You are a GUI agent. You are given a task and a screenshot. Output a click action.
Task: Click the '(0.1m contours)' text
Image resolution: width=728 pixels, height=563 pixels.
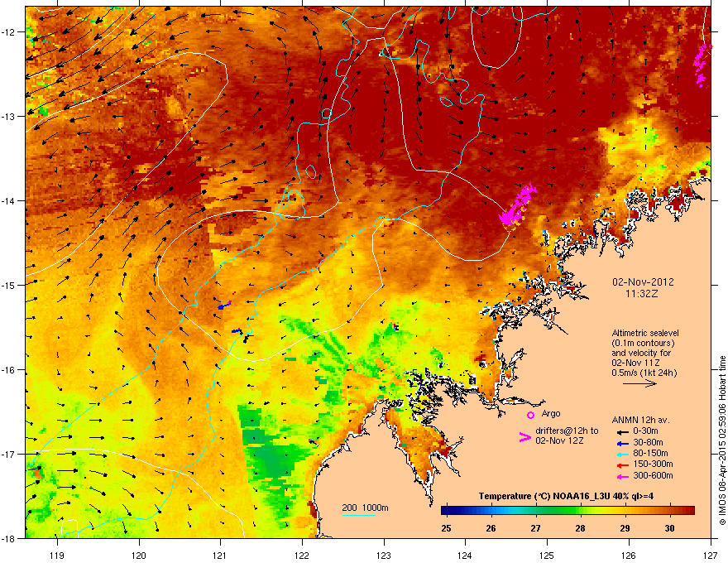coord(643,344)
